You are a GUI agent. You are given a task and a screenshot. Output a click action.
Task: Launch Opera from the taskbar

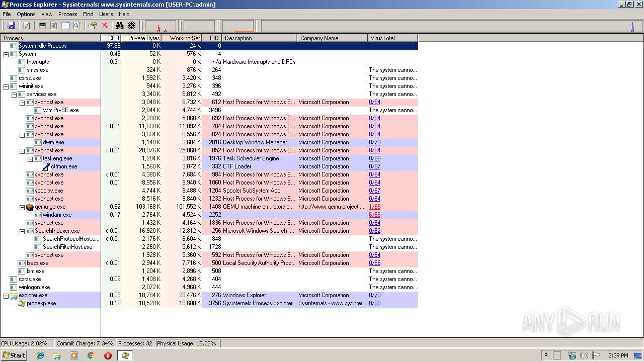click(x=108, y=355)
